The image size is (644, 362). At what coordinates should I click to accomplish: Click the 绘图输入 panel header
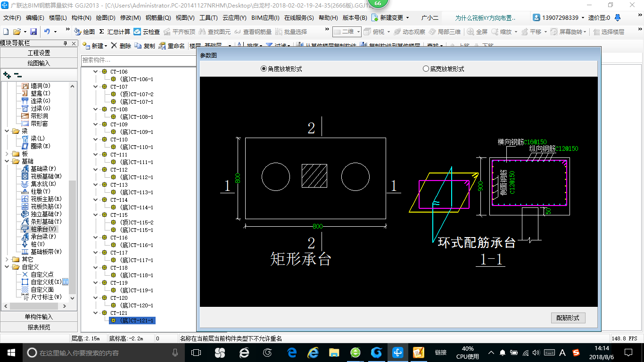pos(39,63)
